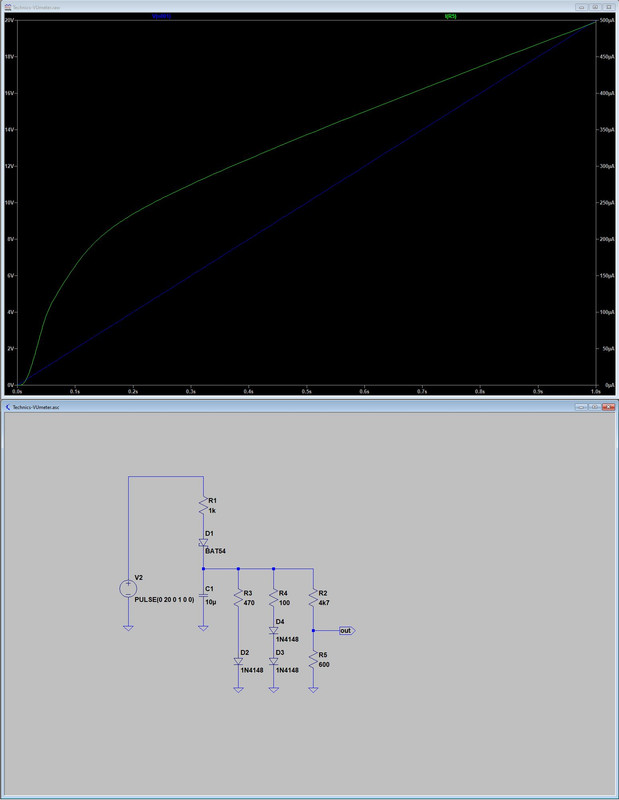Viewport: 619px width, 800px height.
Task: Click the D4 diode symbol
Action: [274, 631]
